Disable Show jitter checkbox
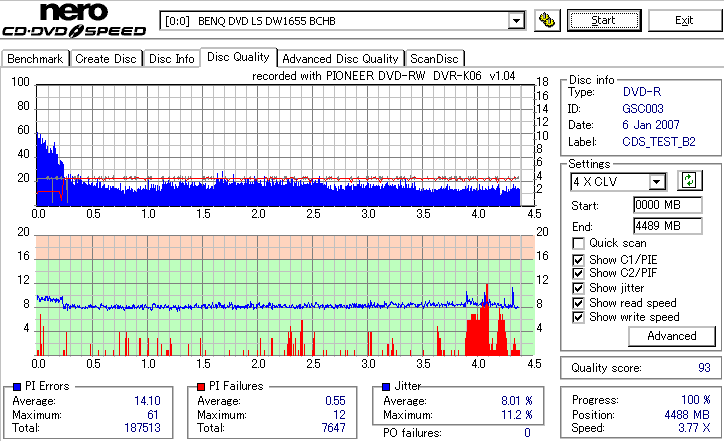Image resolution: width=724 pixels, height=441 pixels. pos(578,288)
